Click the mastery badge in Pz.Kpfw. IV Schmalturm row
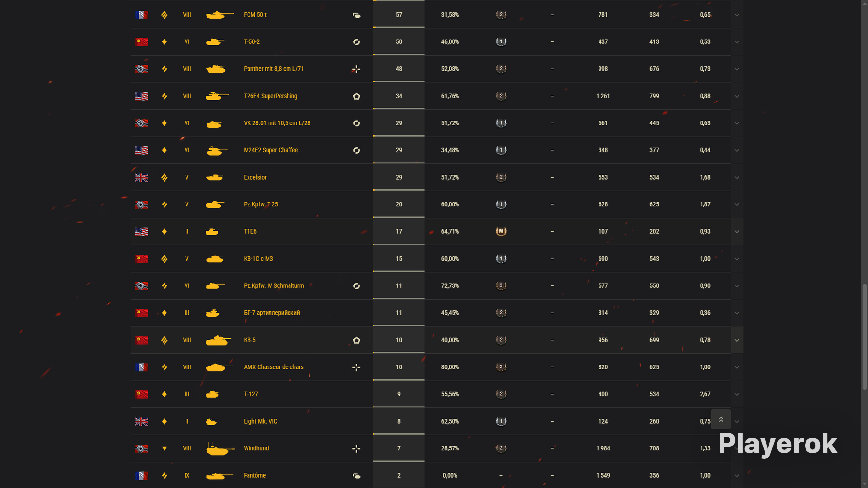 (x=501, y=285)
